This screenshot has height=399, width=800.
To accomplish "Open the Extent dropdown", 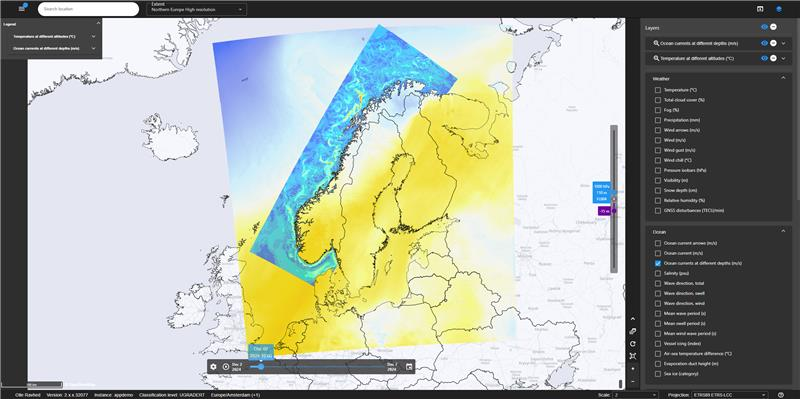I will (196, 9).
